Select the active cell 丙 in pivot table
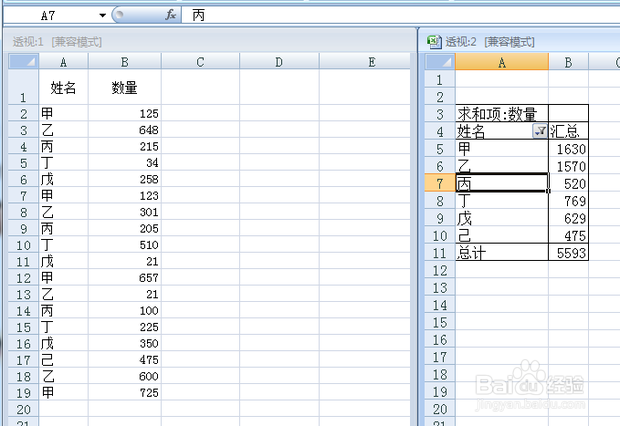The height and width of the screenshot is (426, 620). [x=502, y=183]
